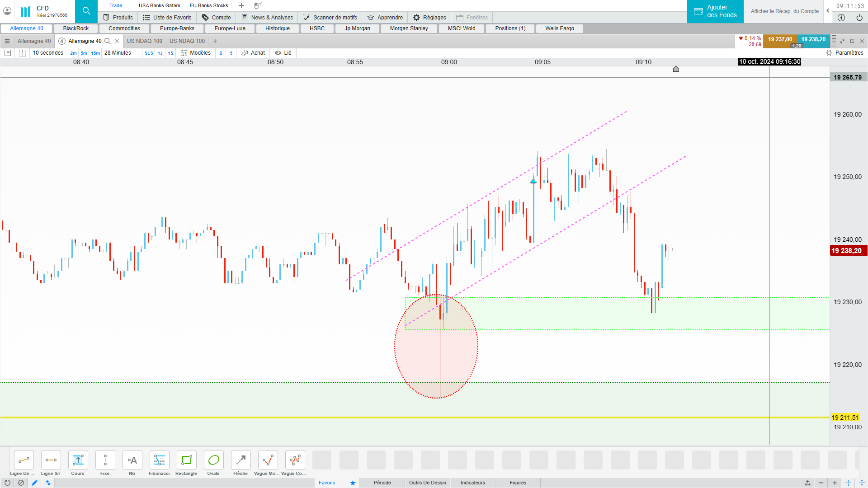The image size is (868, 488).
Task: Pick the Ovale shape tool
Action: (x=213, y=460)
